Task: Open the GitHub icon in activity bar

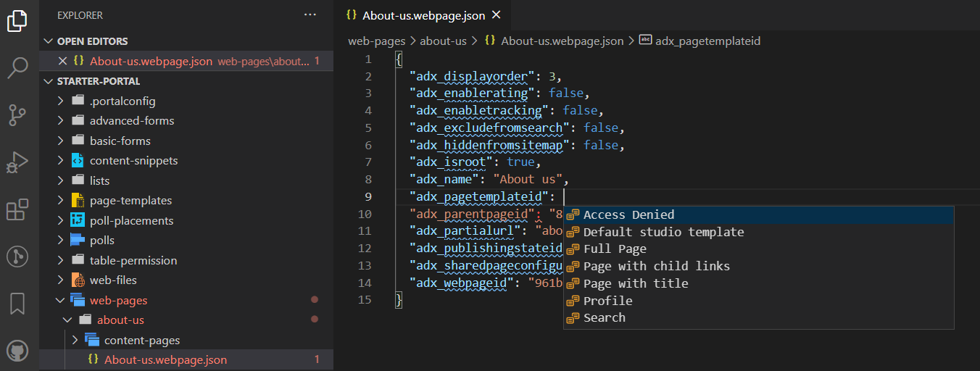Action: (18, 351)
